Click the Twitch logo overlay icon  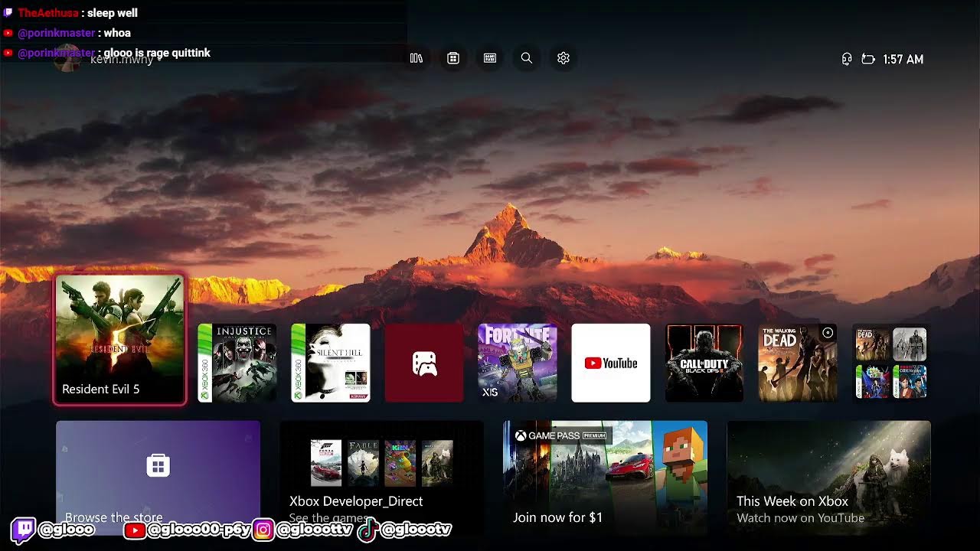coord(23,530)
